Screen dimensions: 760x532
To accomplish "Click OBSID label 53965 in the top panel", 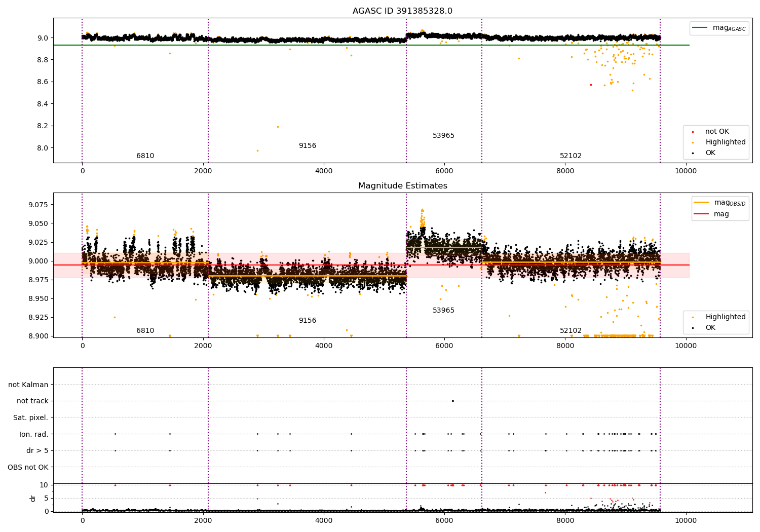I will pos(443,136).
